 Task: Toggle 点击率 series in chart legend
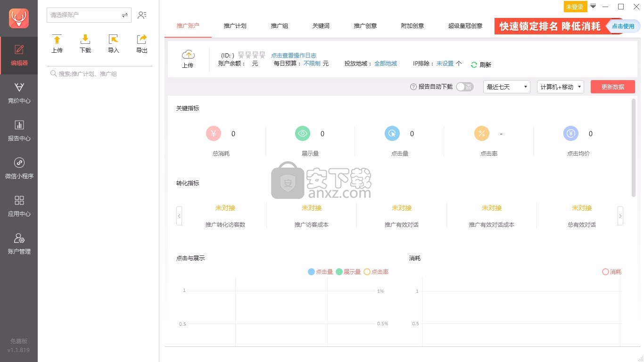[x=376, y=271]
